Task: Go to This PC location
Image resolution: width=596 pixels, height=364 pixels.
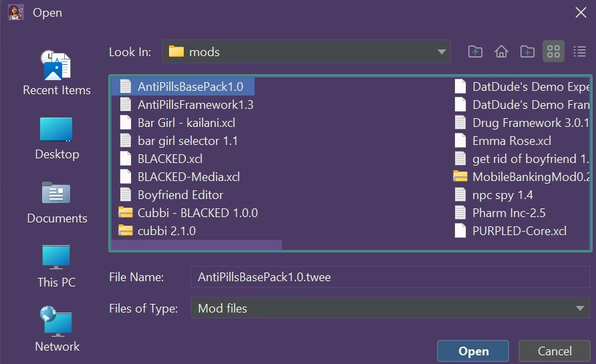Action: [57, 266]
